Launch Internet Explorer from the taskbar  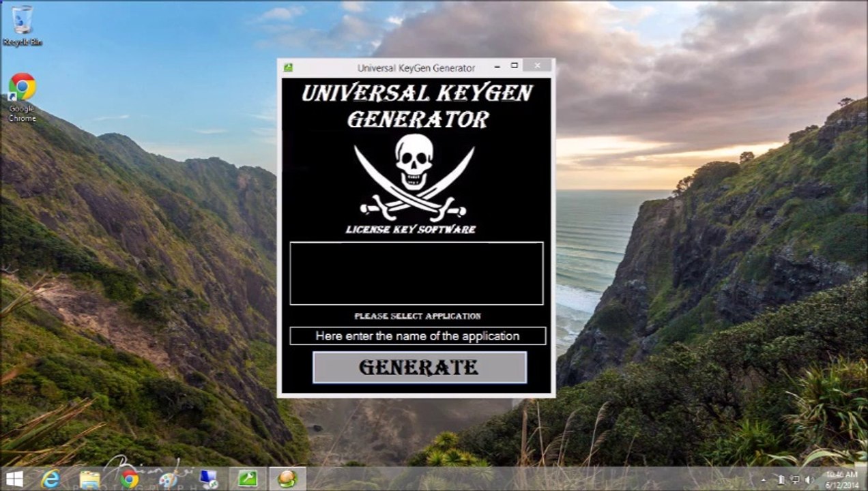[x=50, y=479]
